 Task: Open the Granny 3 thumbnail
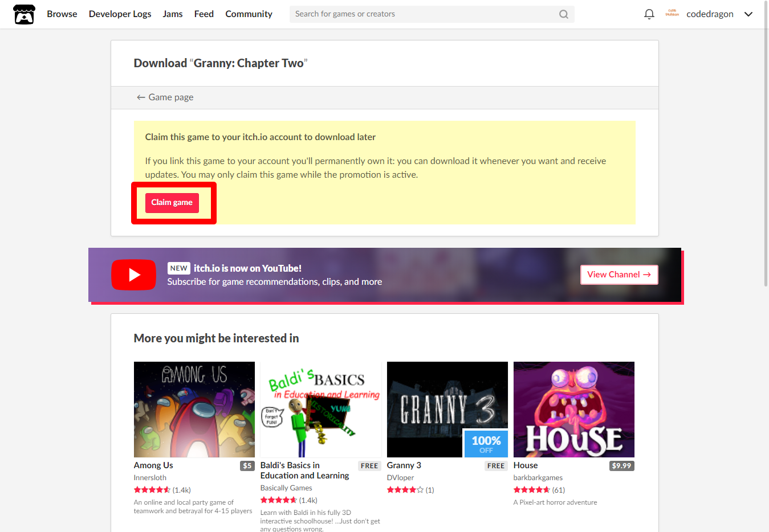447,410
